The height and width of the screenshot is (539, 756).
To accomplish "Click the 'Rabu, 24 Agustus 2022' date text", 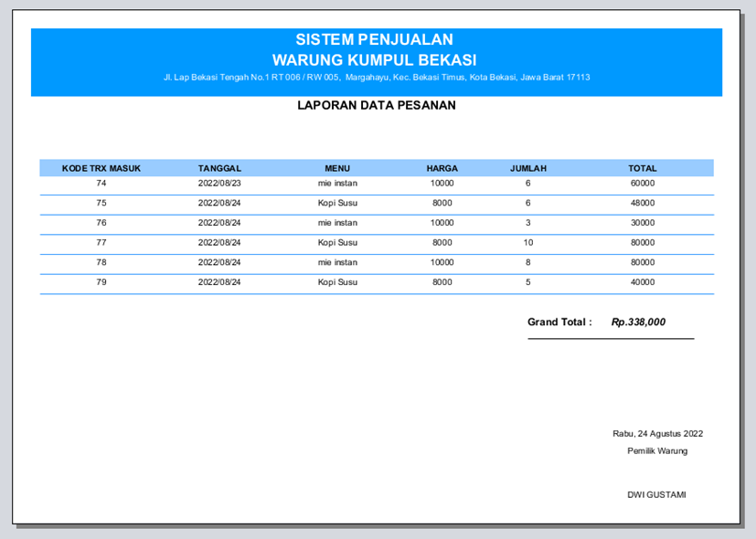I will point(657,434).
